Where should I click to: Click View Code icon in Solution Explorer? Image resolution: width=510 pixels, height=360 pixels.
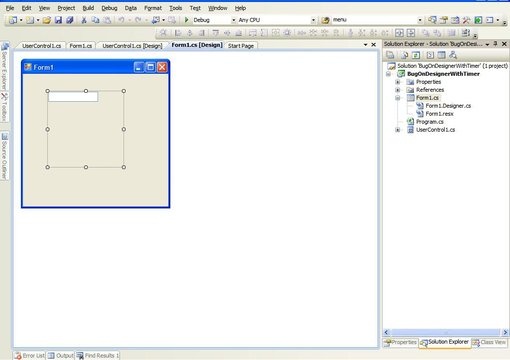point(430,55)
